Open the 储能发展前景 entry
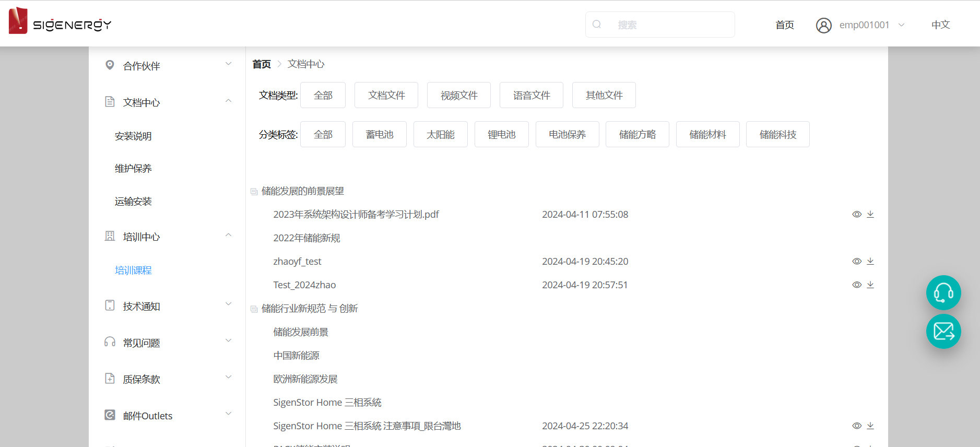 coord(301,332)
